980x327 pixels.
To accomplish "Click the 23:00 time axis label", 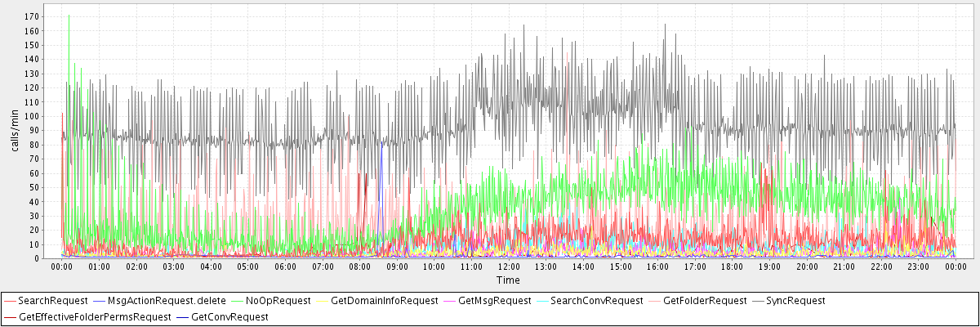I will pyautogui.click(x=918, y=267).
